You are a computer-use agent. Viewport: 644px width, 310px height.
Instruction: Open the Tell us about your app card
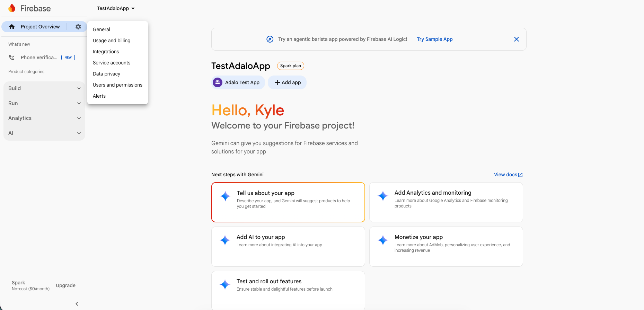click(288, 202)
